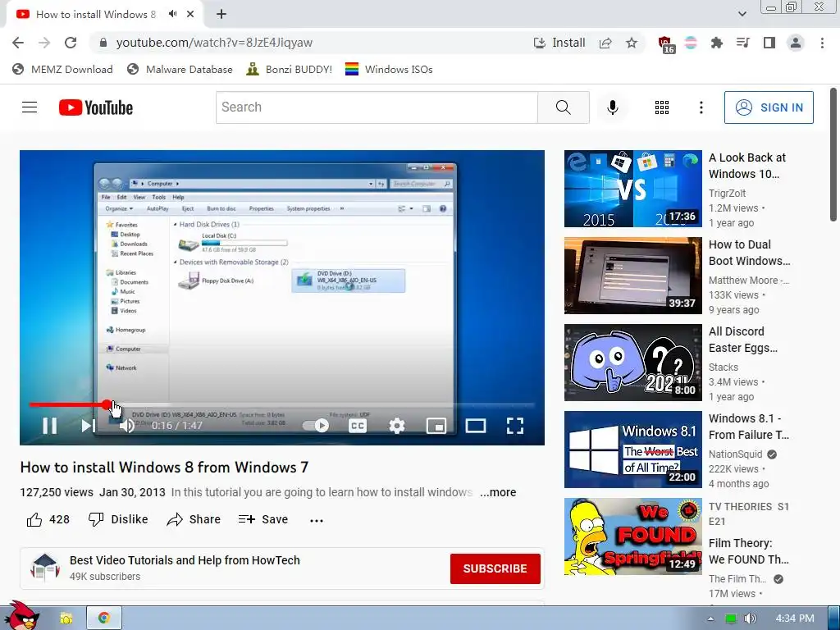The height and width of the screenshot is (630, 840).
Task: Close the YouTube tab
Action: [x=190, y=15]
